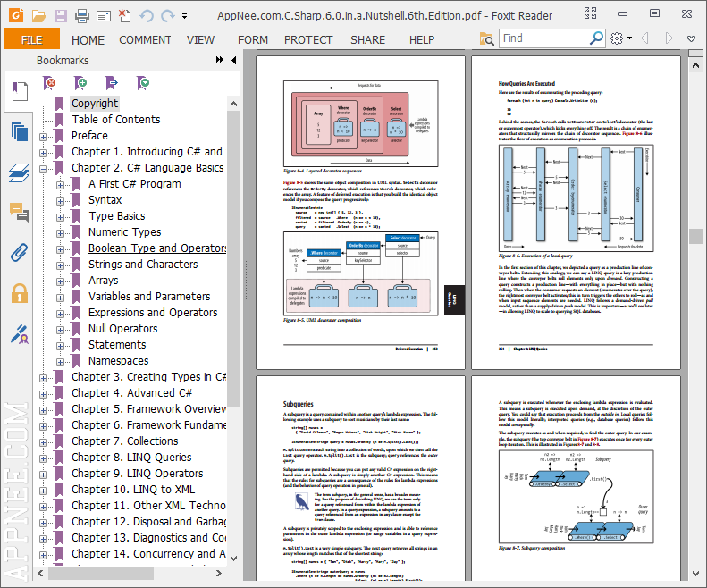The image size is (707, 588).
Task: Click the bookmark with green checkmark icon
Action: click(142, 83)
